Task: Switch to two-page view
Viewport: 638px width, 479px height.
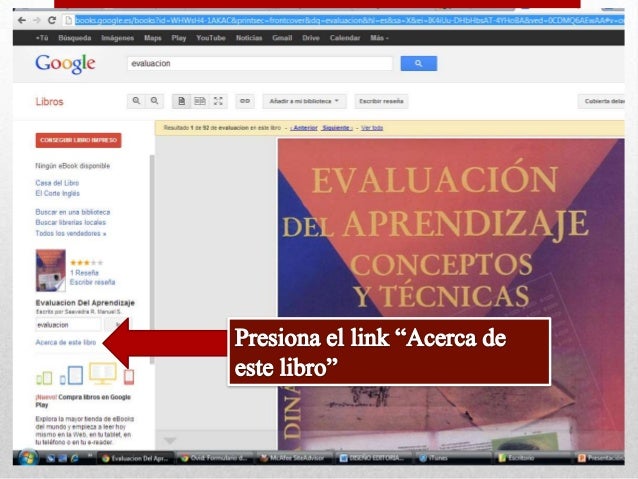Action: coord(200,101)
